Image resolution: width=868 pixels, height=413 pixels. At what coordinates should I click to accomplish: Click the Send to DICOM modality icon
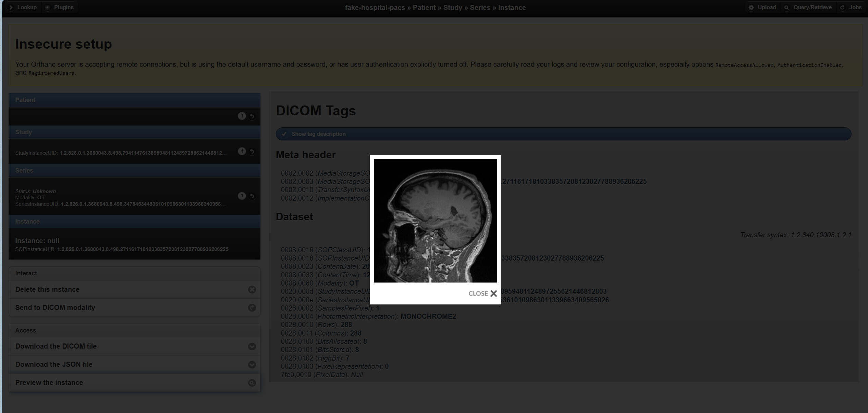252,308
